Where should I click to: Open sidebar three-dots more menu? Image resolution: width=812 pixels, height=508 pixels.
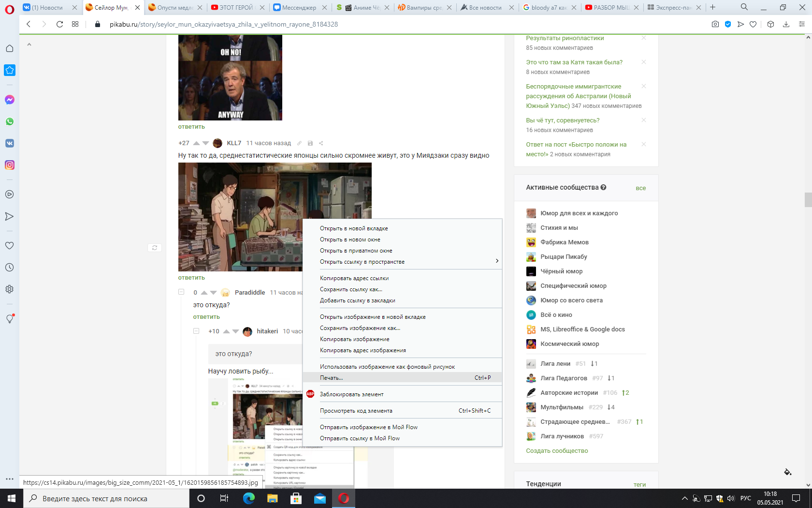pyautogui.click(x=10, y=479)
